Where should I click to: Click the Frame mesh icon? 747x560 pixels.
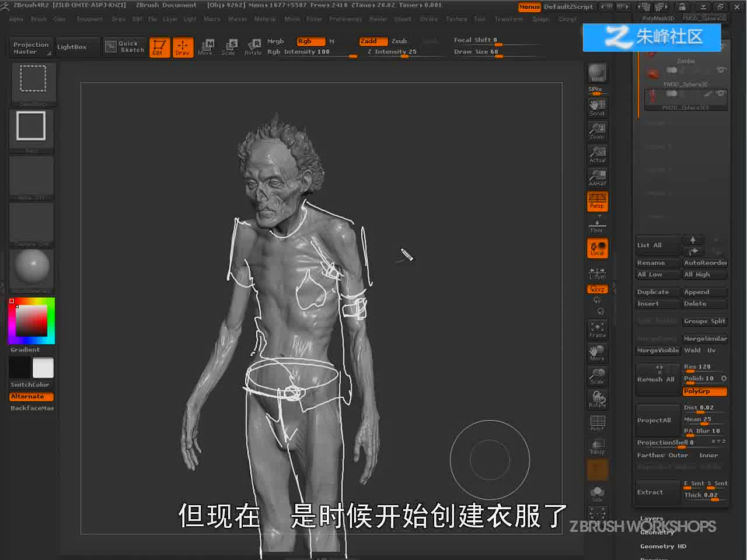click(x=597, y=330)
